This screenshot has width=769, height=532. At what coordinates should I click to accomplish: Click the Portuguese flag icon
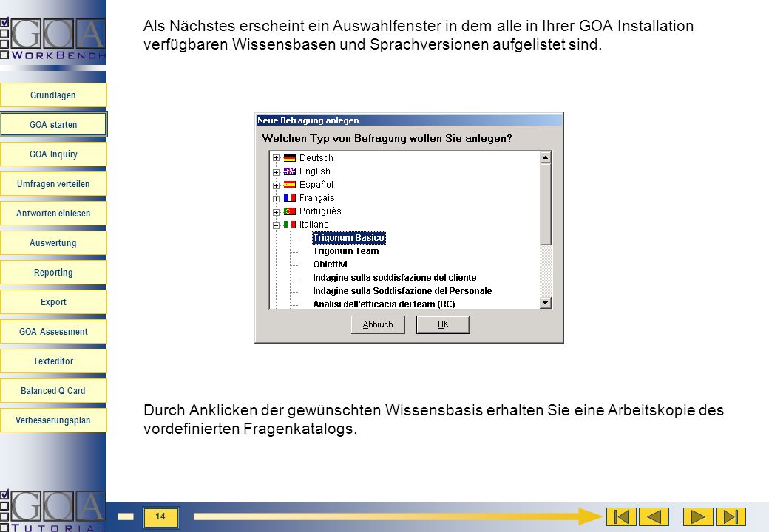(290, 211)
